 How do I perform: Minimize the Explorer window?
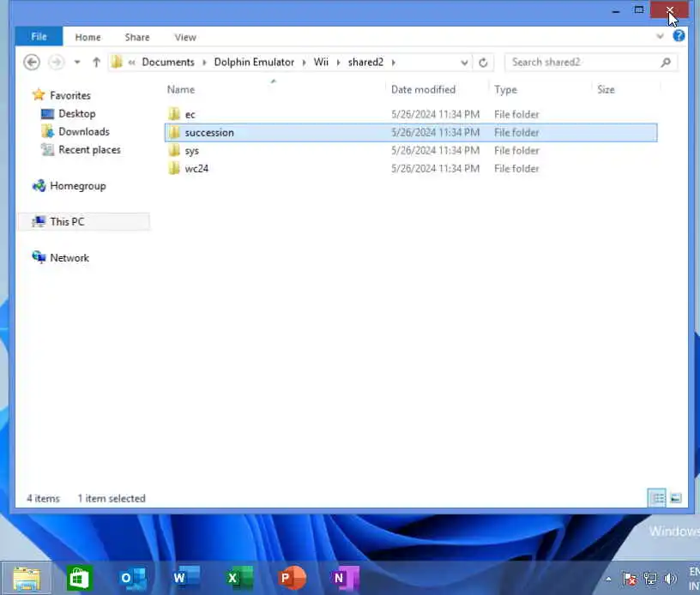click(616, 9)
